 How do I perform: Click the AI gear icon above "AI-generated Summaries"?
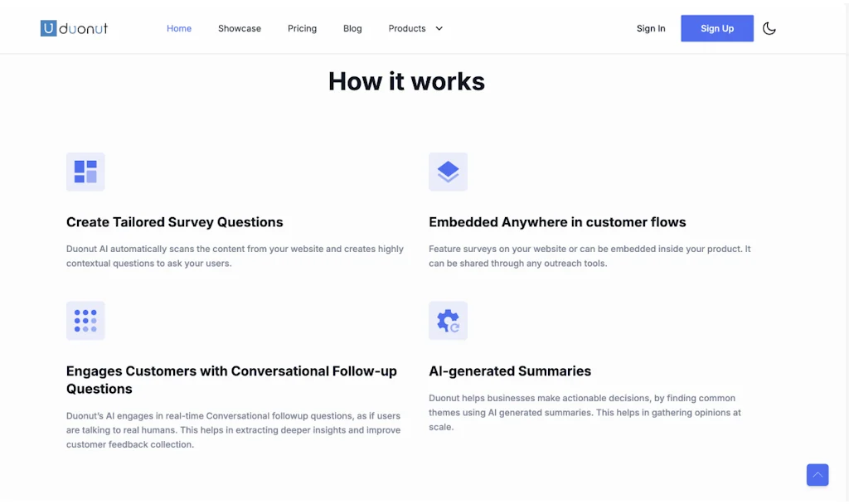(x=448, y=320)
